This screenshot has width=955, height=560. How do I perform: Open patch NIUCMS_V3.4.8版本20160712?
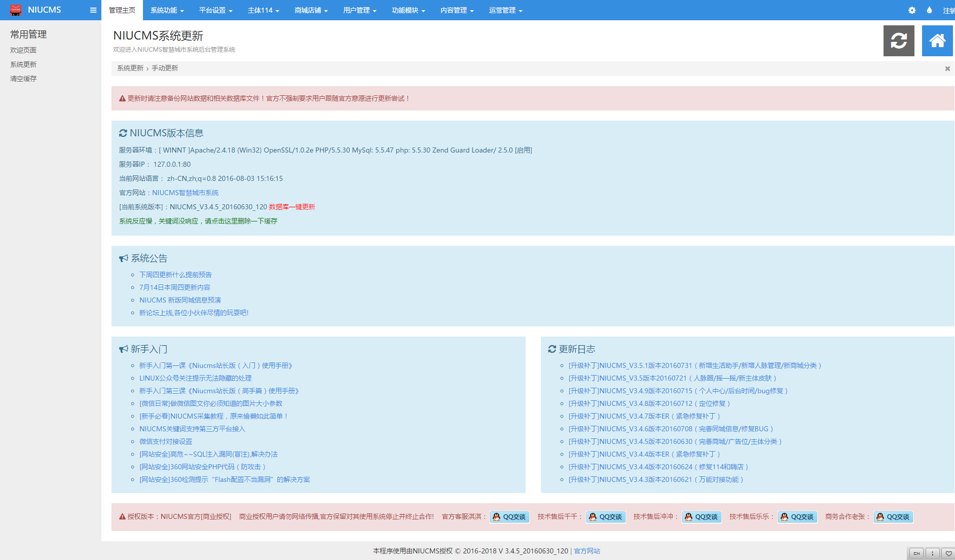(649, 403)
